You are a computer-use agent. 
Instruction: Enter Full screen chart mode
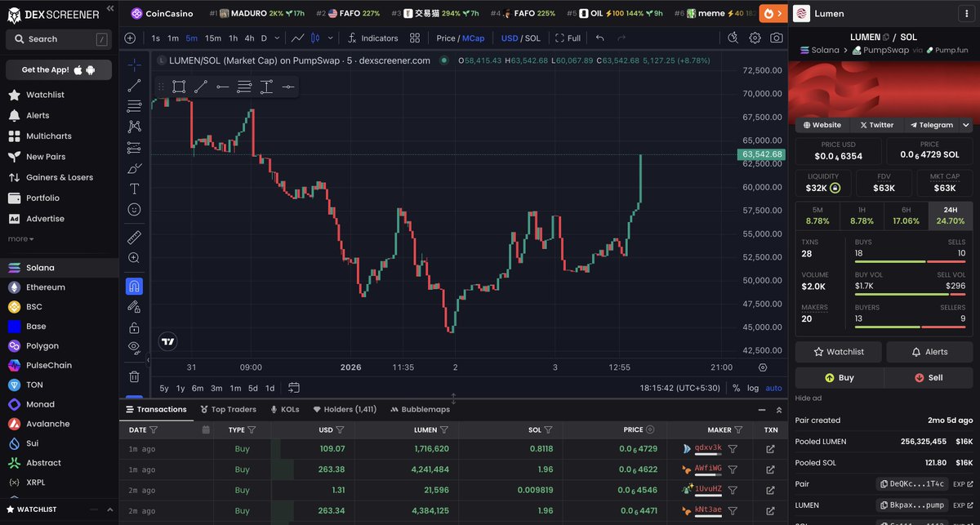pyautogui.click(x=568, y=38)
